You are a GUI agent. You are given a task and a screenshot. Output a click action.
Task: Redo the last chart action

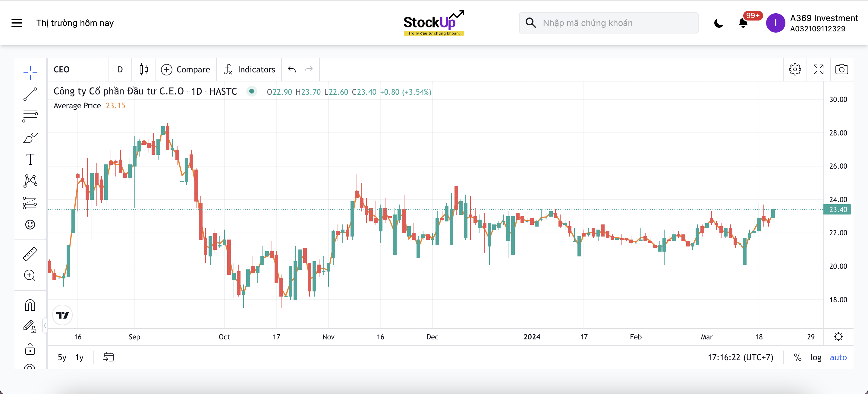[x=309, y=69]
